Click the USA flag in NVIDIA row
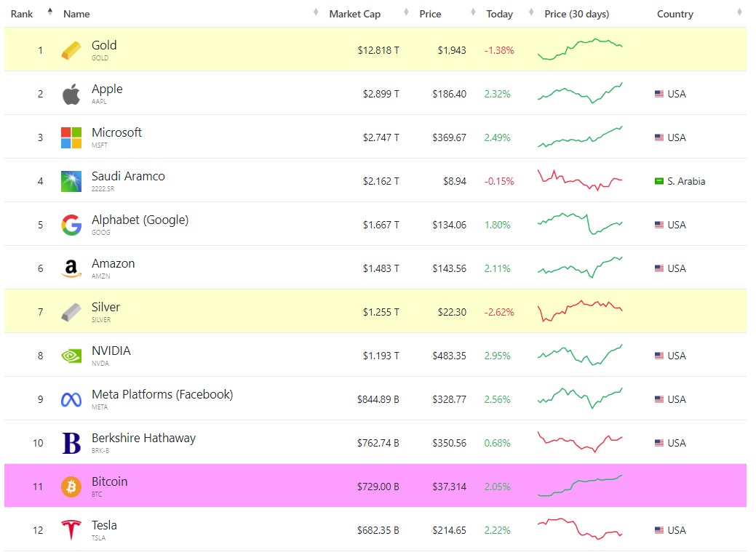 pos(659,356)
